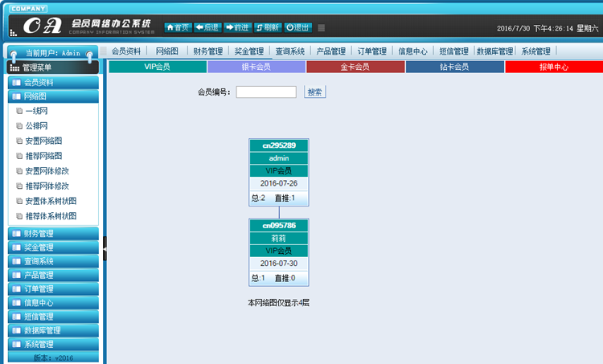Open the 查询系统 top menu tab

click(x=289, y=51)
